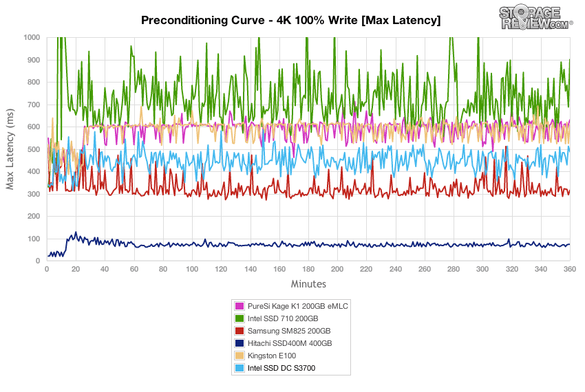This screenshot has height=392, width=585.
Task: Click the 'Minutes' x-axis title
Action: (308, 284)
